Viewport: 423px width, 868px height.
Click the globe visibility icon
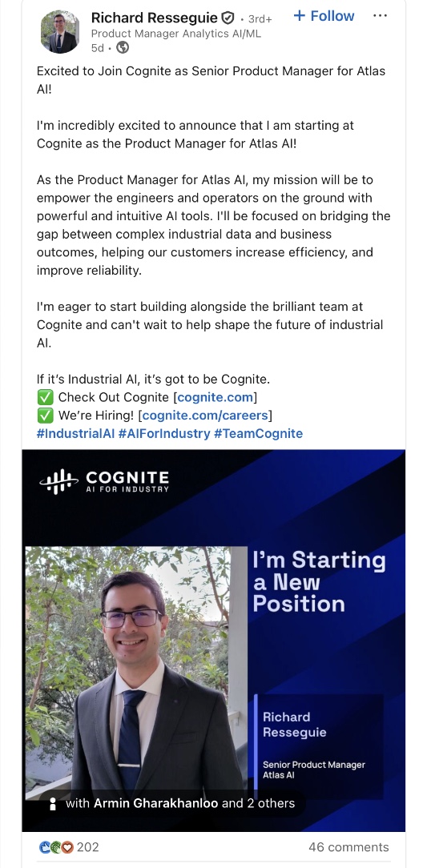tap(123, 48)
